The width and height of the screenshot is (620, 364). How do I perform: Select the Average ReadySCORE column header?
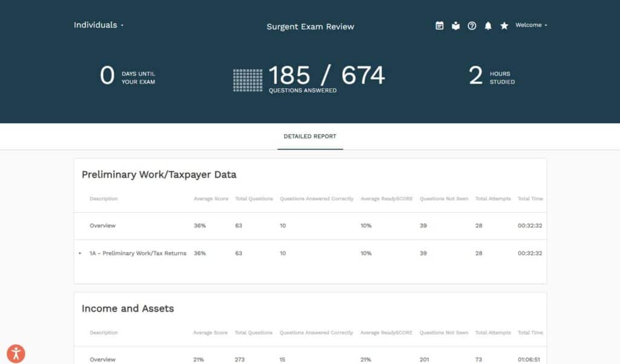pyautogui.click(x=386, y=198)
